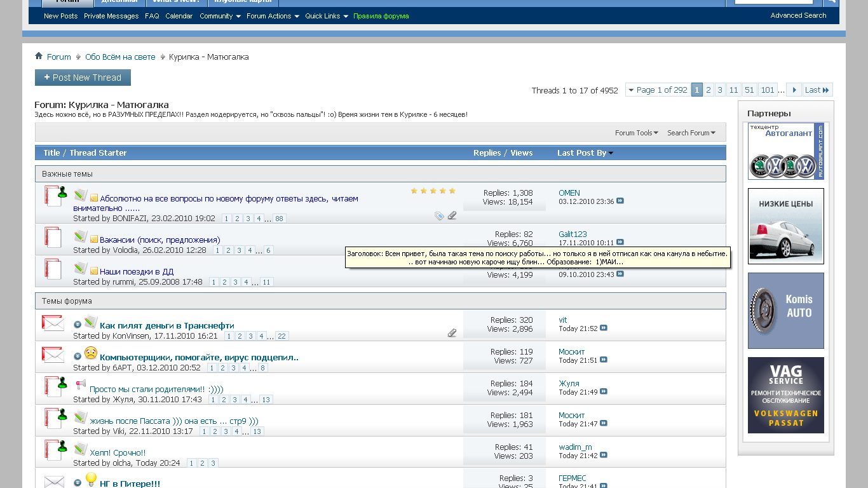Open the Page 1 of 292 dropdown

[658, 90]
